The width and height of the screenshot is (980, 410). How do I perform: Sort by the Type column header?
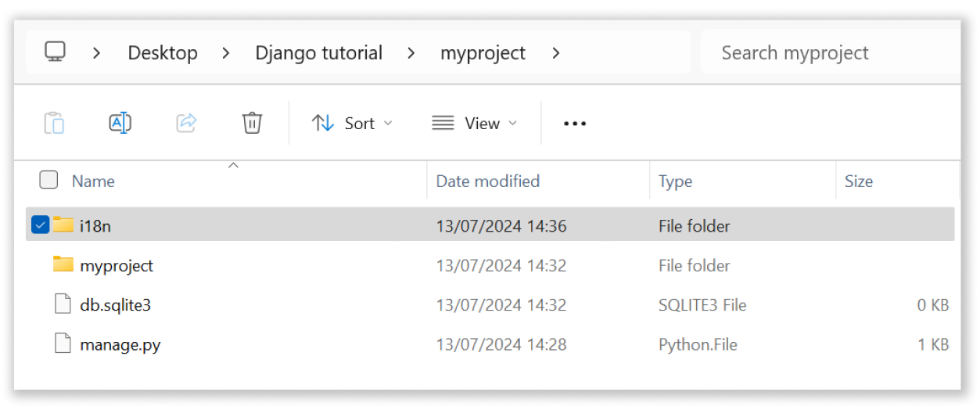coord(675,181)
